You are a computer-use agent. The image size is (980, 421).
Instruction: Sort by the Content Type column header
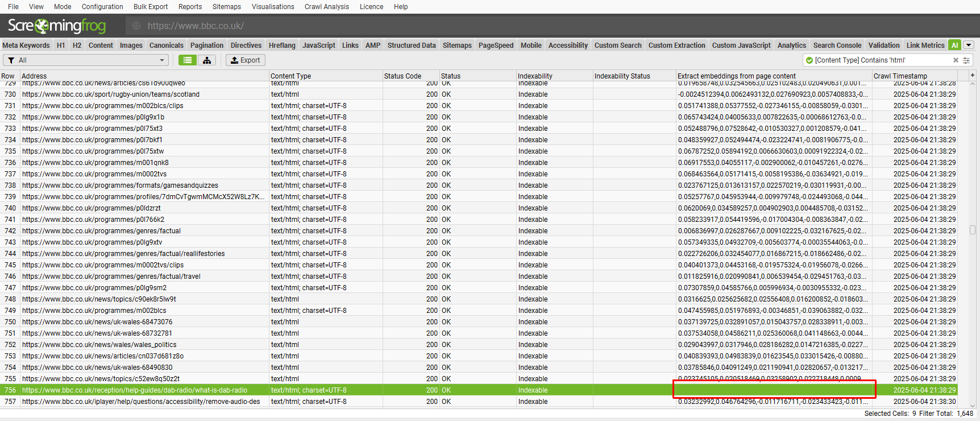point(326,76)
